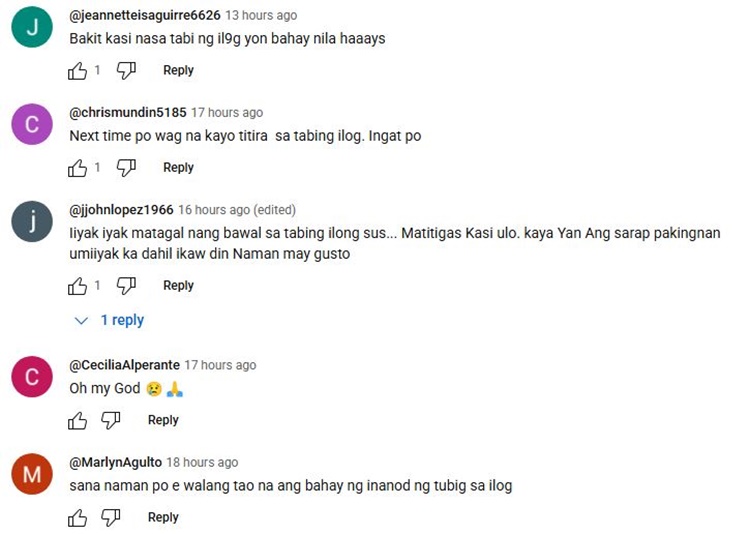750x534 pixels.
Task: Like the 'Oh my God' comment
Action: [x=77, y=421]
